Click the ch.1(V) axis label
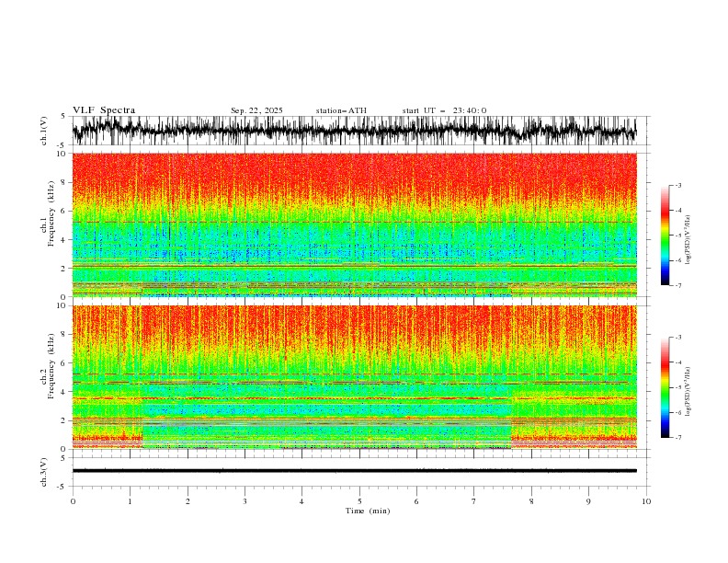This screenshot has width=728, height=563. [44, 131]
